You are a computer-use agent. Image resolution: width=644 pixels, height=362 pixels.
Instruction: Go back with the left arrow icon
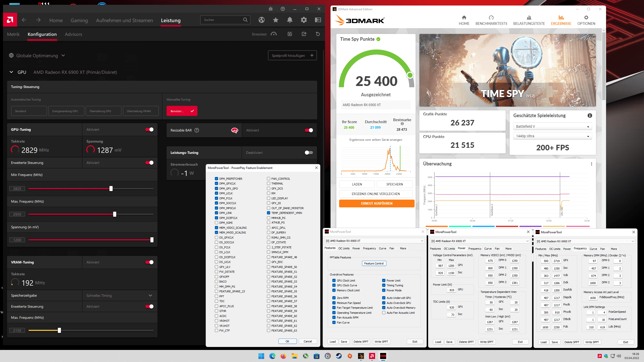click(24, 20)
